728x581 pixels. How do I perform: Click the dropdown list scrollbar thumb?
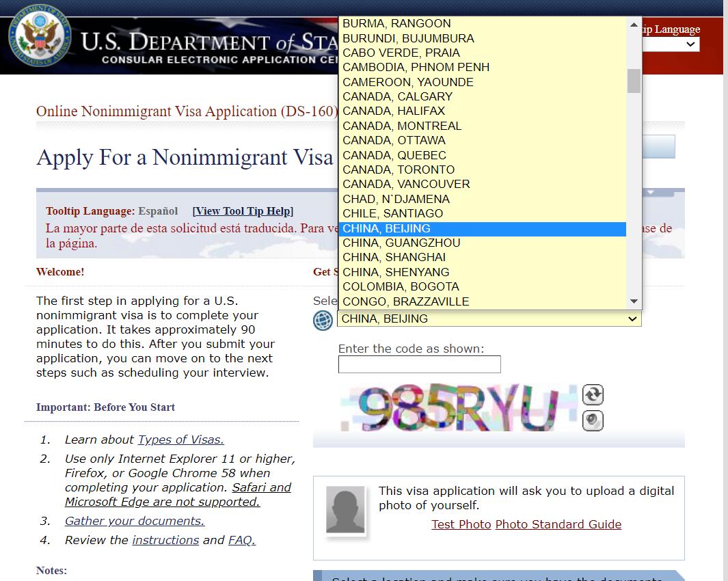coord(634,81)
